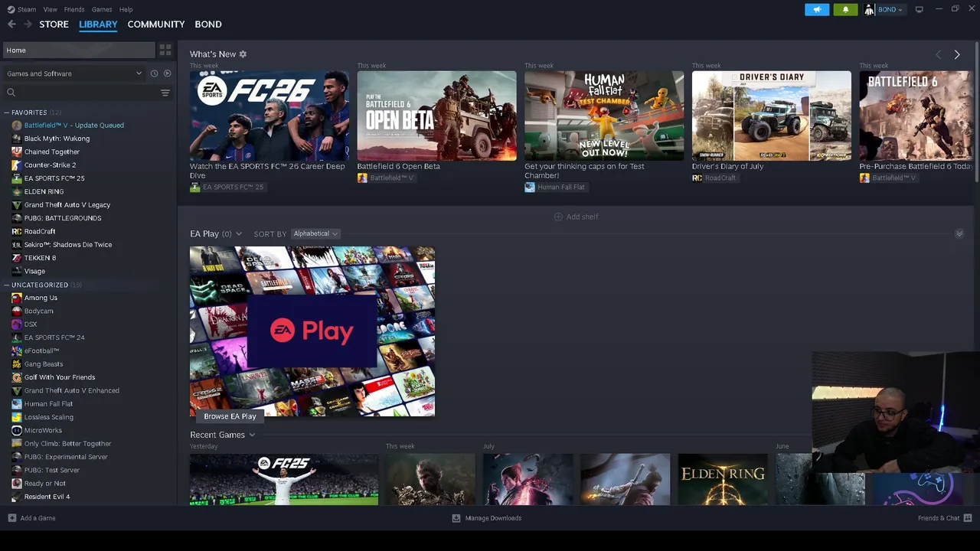Screen dimensions: 980x551
Task: Change sort order from Alphabetical dropdown
Action: point(315,233)
